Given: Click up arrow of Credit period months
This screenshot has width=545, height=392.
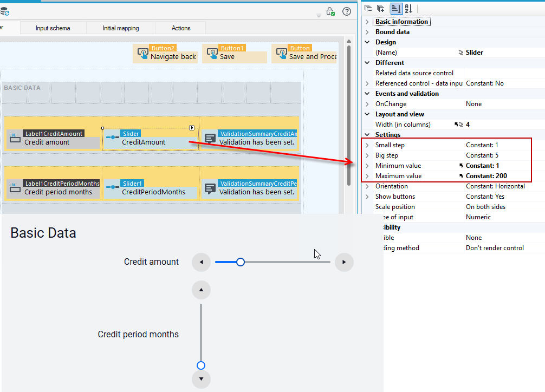Looking at the screenshot, I should pyautogui.click(x=201, y=290).
